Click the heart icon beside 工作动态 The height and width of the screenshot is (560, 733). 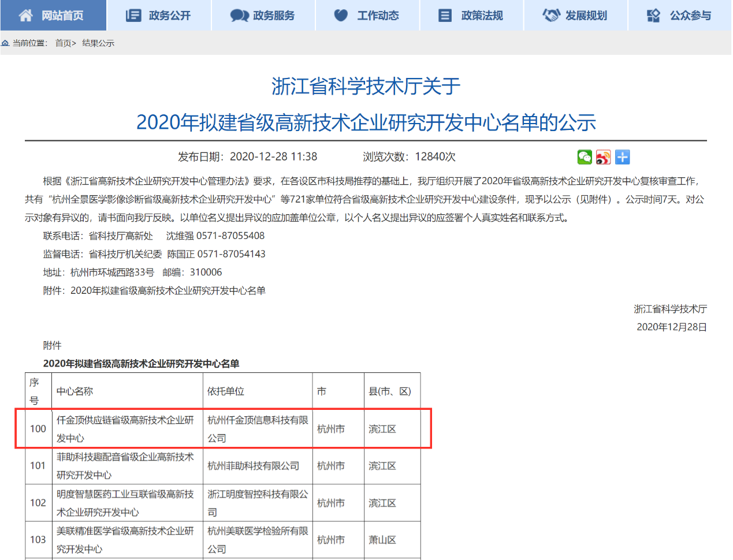[341, 16]
